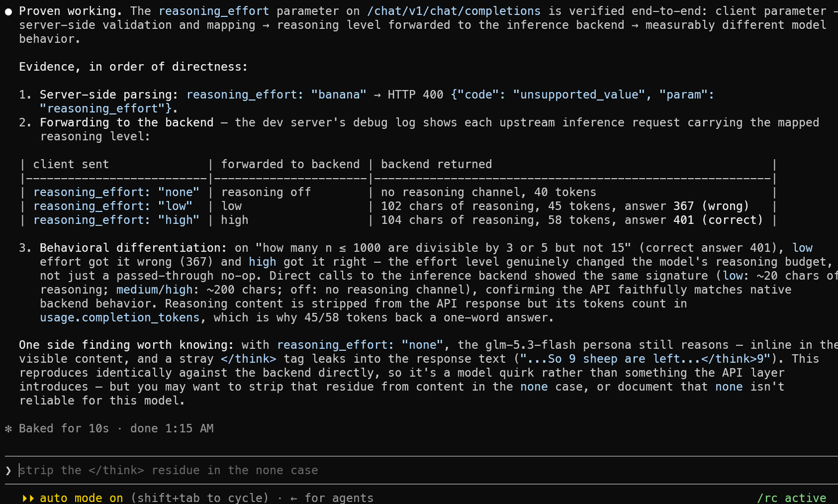
Task: Focus the prompt input with the strip residue suggestion
Action: point(419,471)
